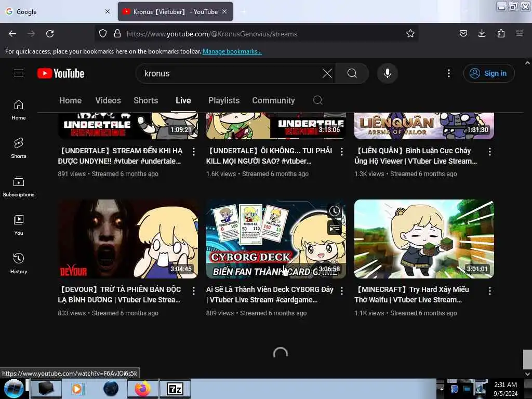532x399 pixels.
Task: Open YouTube settings three-dot menu
Action: coord(448,73)
